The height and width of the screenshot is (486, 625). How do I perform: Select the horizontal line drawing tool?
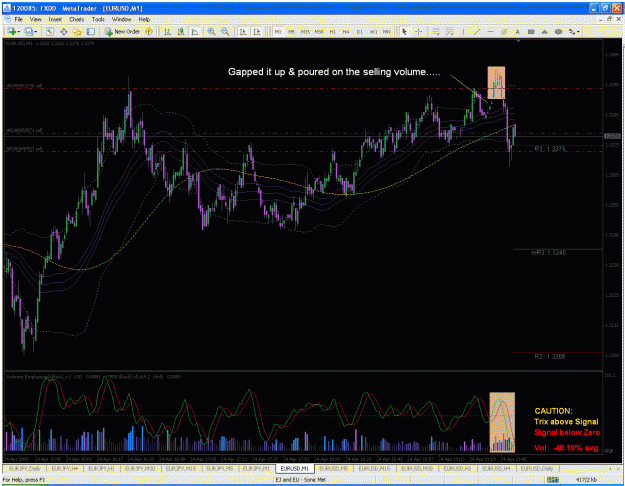490,31
